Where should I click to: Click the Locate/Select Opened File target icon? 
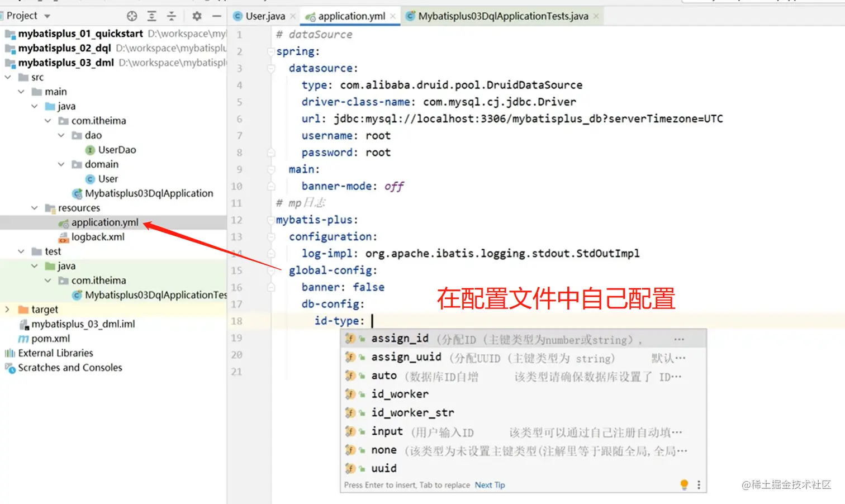click(x=132, y=16)
